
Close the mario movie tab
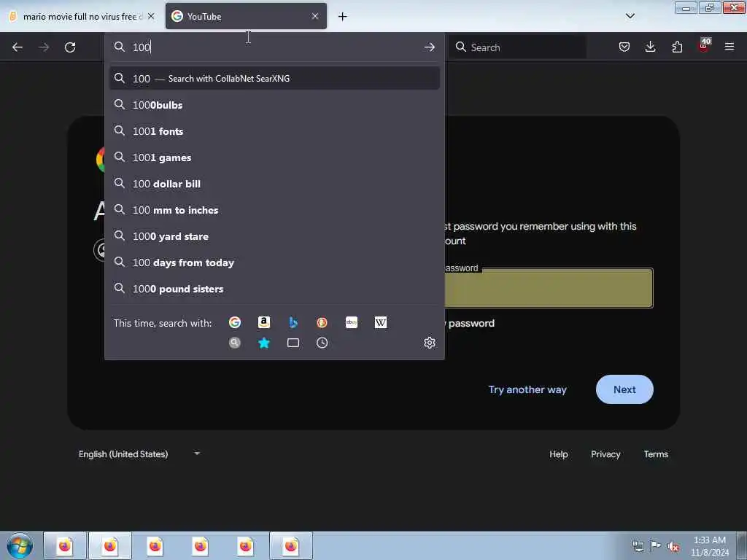151,16
